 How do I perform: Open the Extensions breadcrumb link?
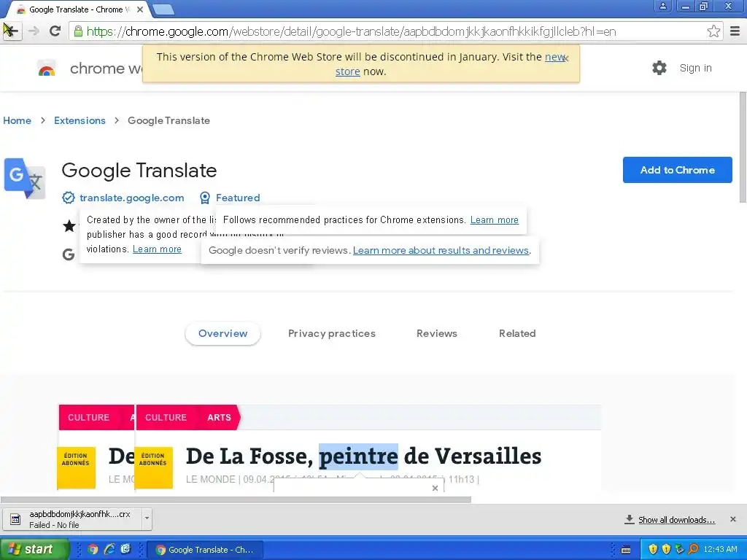pos(80,120)
